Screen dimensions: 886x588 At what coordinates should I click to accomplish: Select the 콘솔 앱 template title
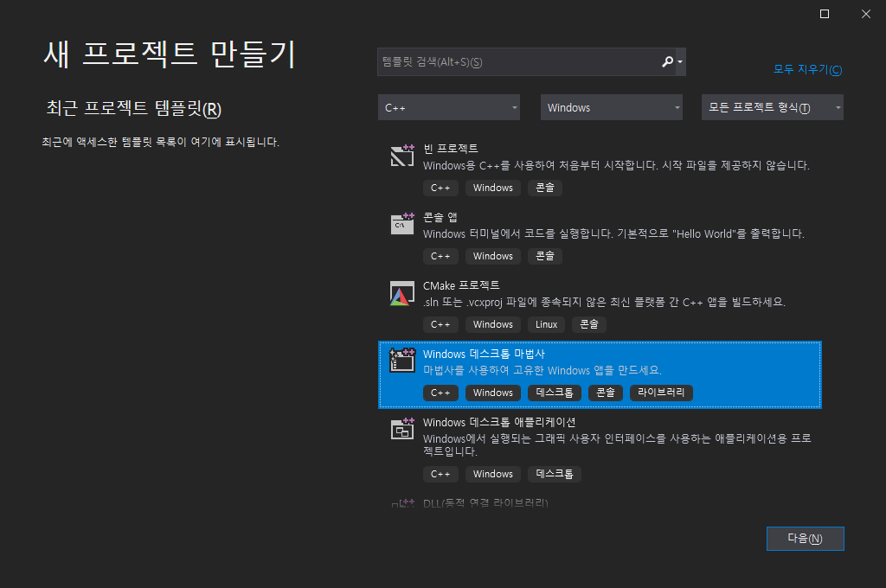pos(440,217)
